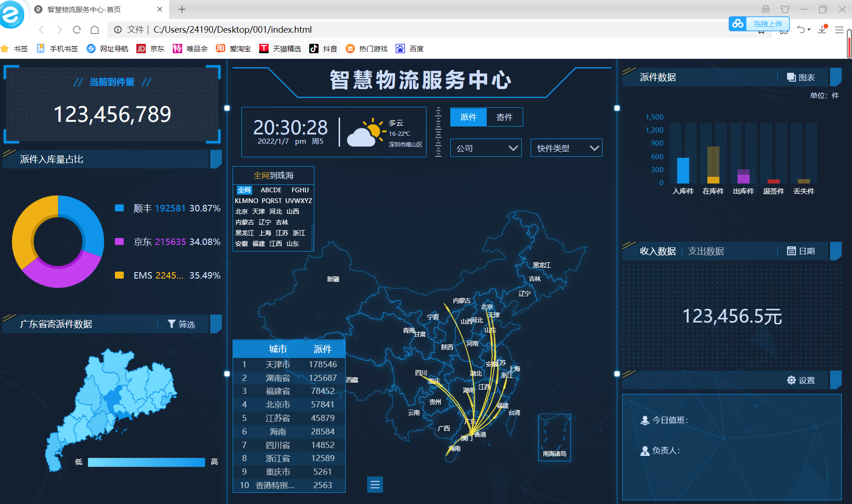
Task: Open the browser hamburger menu
Action: [x=839, y=30]
